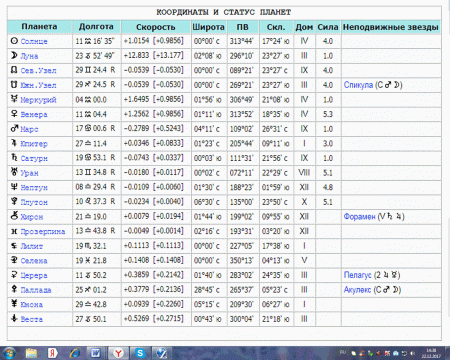Click the RU language indicator in tray
Image resolution: width=450 pixels, height=360 pixels.
343,352
